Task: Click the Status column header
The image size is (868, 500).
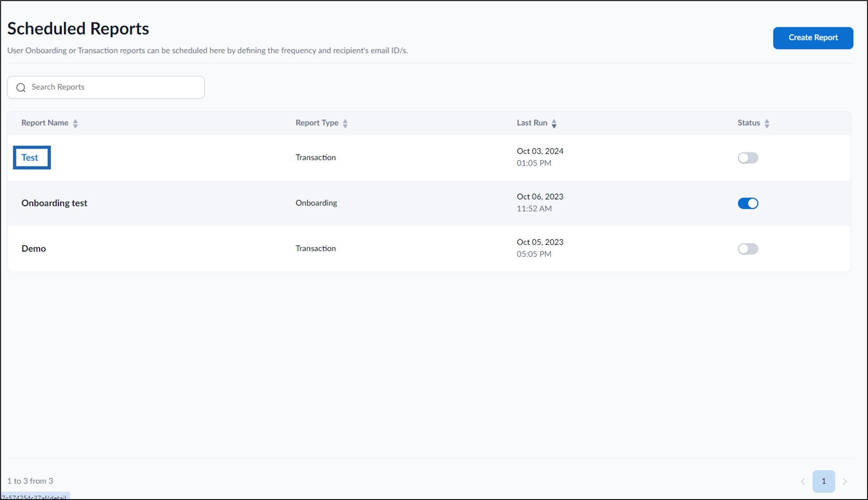Action: point(749,123)
